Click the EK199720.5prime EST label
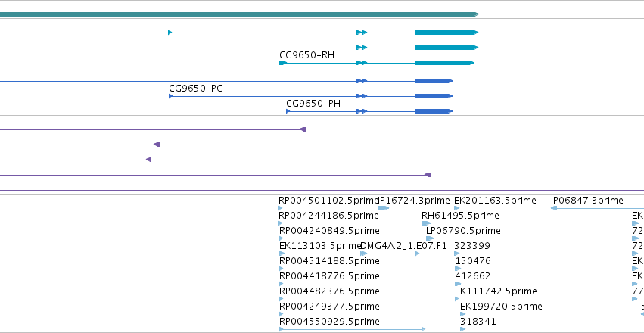 501,307
